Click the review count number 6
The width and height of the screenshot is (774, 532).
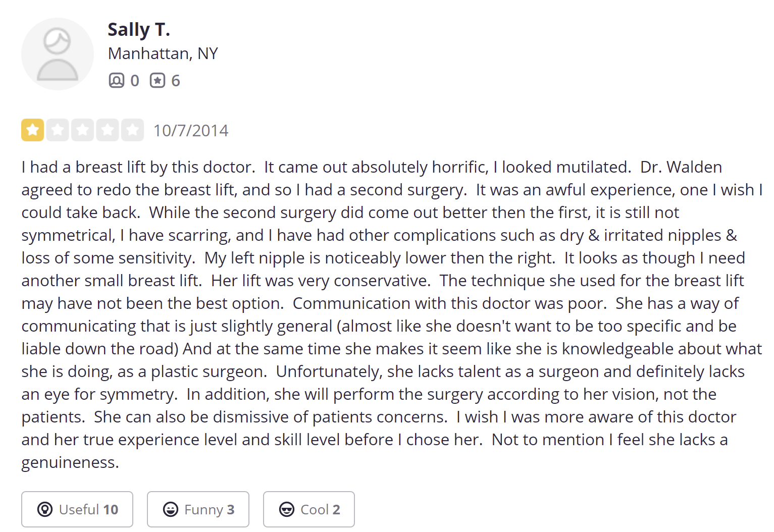tap(176, 81)
